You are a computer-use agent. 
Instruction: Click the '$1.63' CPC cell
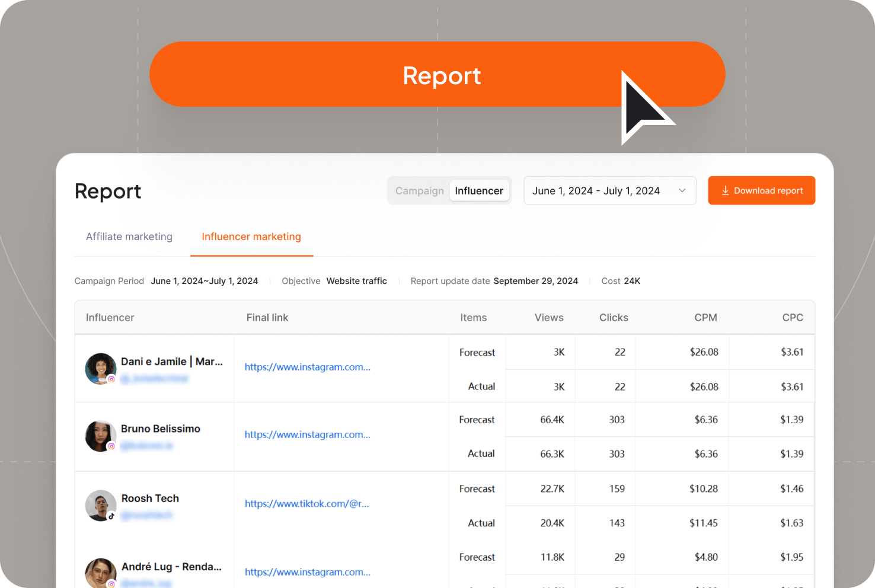[792, 523]
